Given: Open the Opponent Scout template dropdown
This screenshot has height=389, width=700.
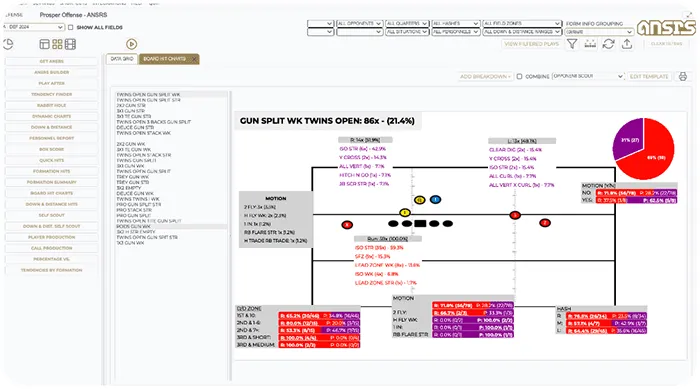Looking at the screenshot, I should [x=588, y=76].
